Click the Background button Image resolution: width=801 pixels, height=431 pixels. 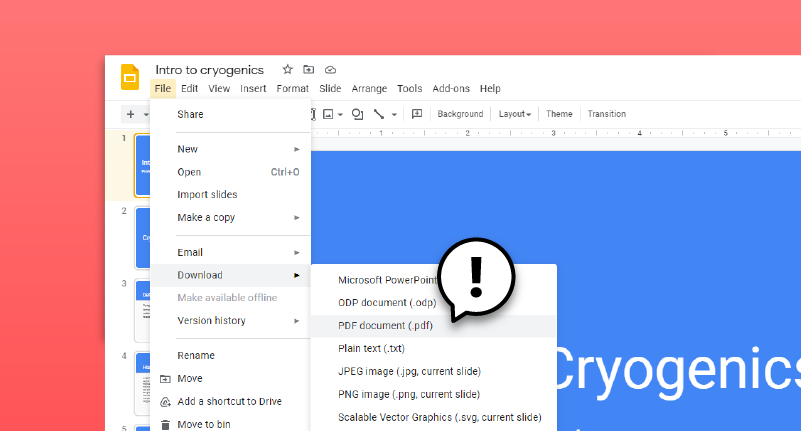click(x=460, y=114)
